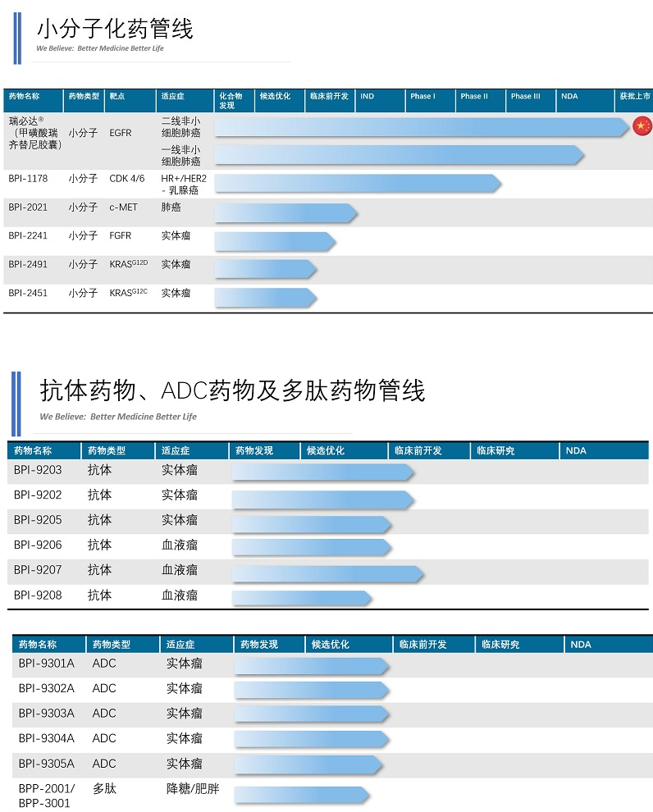Viewport: 653px width, 812px height.
Task: Click the second-line NSCLC progress bar
Action: [422, 127]
